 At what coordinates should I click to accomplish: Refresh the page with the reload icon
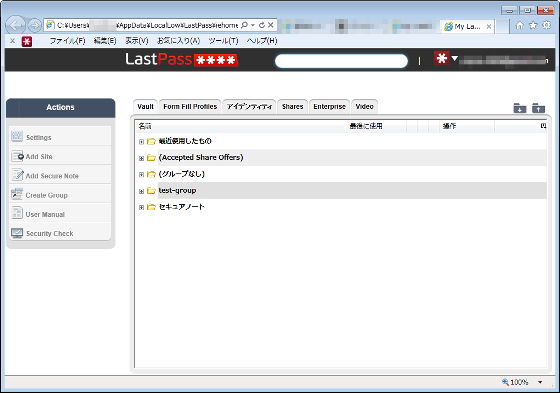[x=262, y=25]
